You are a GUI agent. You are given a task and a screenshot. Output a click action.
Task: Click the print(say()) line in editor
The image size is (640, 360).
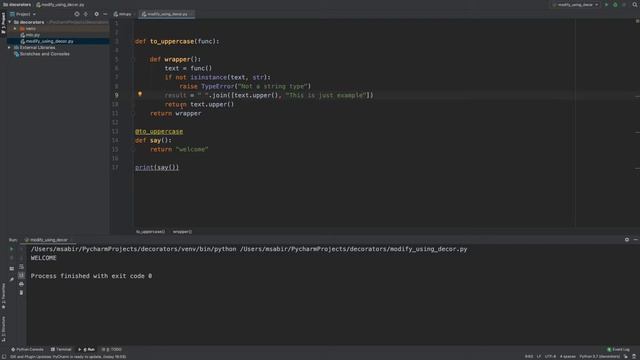[x=157, y=167]
